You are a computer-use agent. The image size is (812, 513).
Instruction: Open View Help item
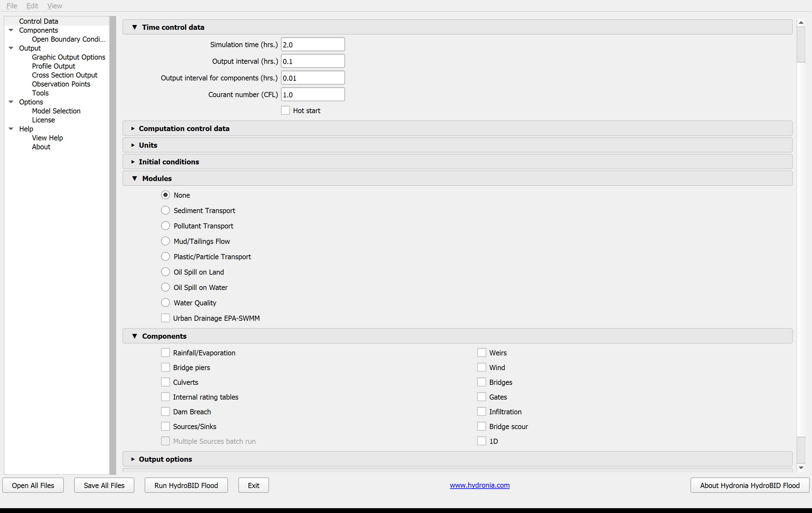pos(47,138)
